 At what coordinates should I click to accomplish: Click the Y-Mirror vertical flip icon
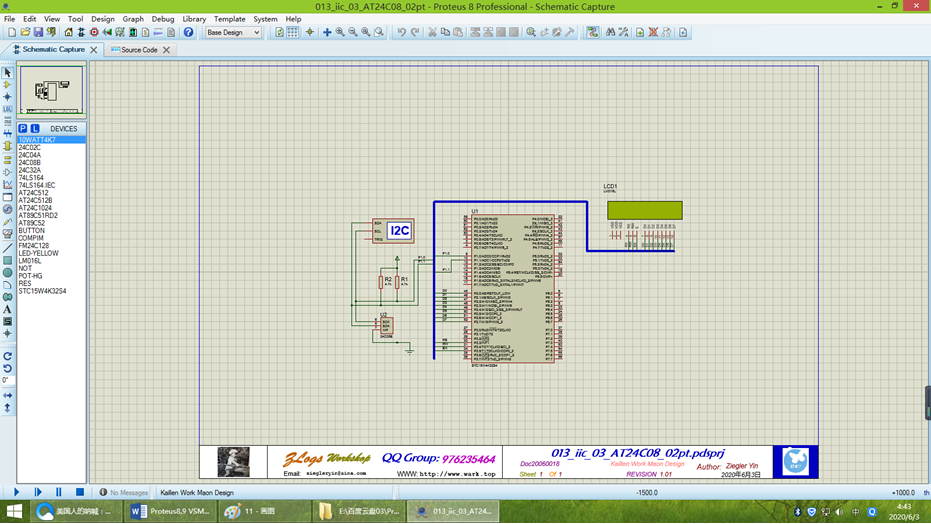point(7,408)
